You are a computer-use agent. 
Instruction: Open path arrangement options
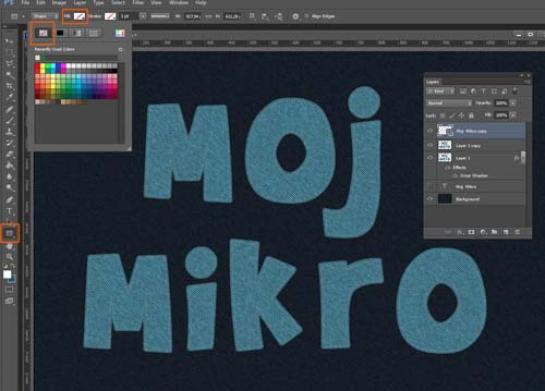point(279,16)
